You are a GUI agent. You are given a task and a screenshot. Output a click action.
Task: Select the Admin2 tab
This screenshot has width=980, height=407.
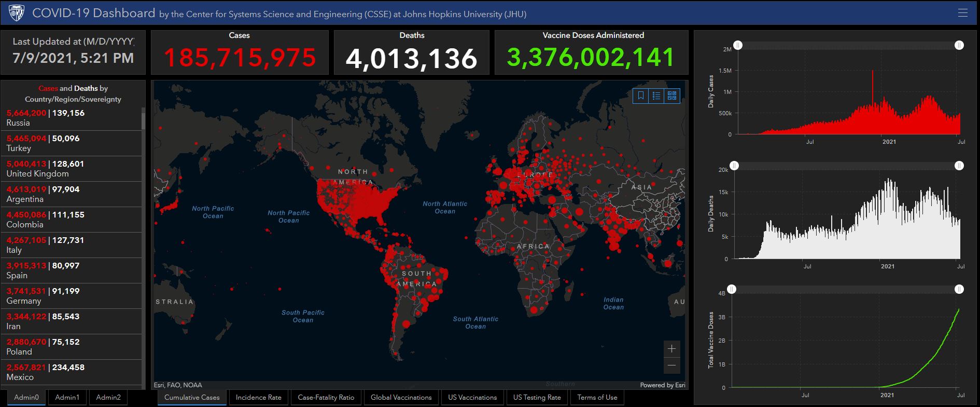108,398
